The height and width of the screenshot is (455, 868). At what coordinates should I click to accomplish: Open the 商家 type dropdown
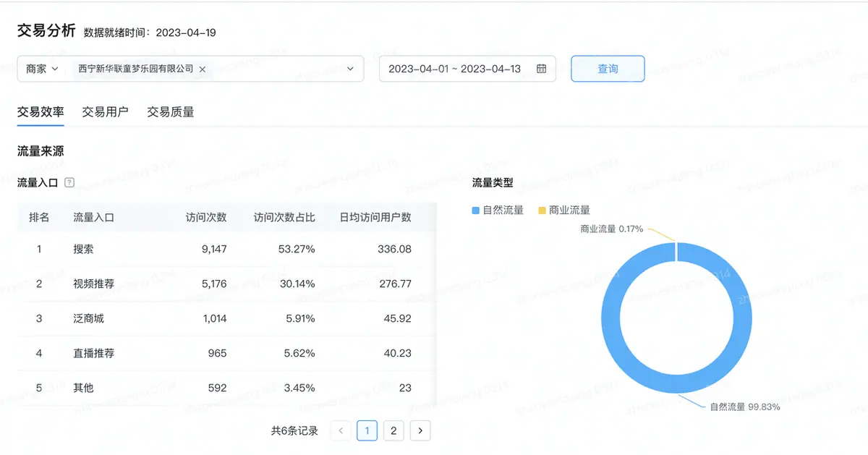[x=42, y=69]
